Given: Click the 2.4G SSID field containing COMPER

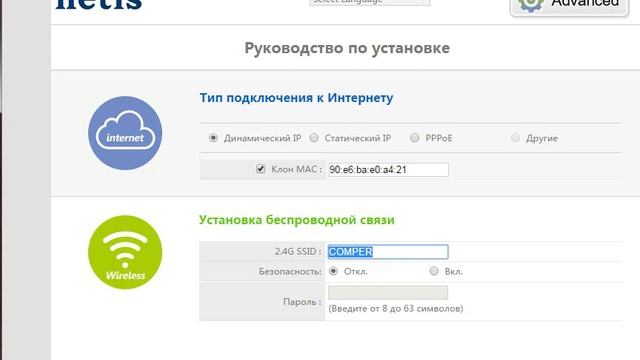Looking at the screenshot, I should coord(388,252).
